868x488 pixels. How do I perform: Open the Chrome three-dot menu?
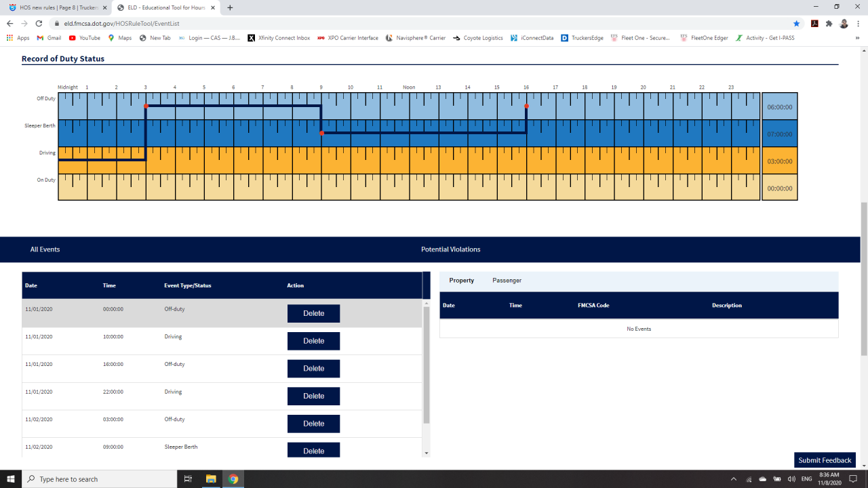pos(859,23)
